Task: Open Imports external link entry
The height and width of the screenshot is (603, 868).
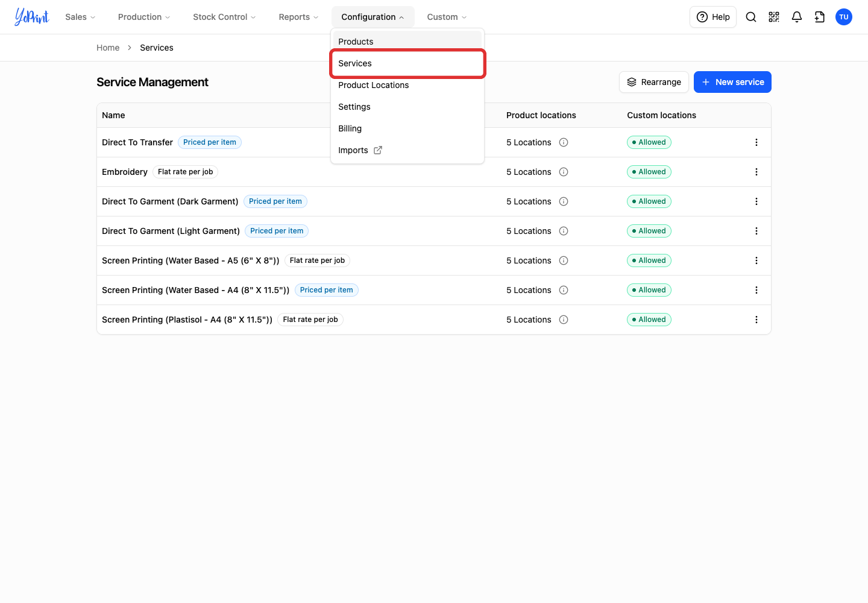Action: (x=407, y=150)
